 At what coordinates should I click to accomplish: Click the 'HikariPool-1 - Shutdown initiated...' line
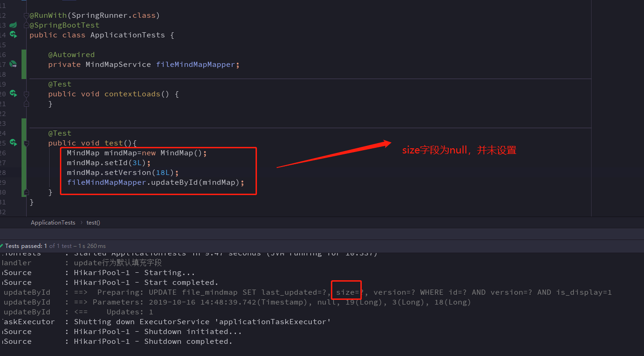(158, 332)
